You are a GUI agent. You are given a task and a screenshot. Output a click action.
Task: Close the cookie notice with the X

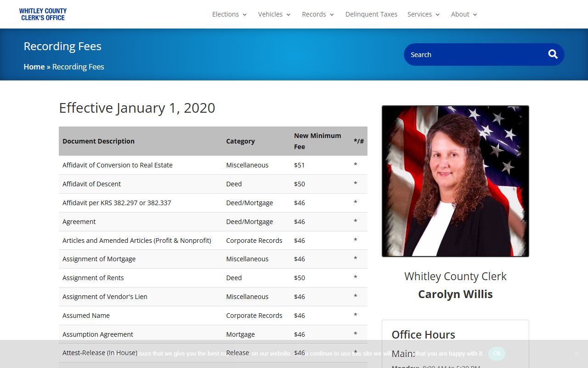577,354
